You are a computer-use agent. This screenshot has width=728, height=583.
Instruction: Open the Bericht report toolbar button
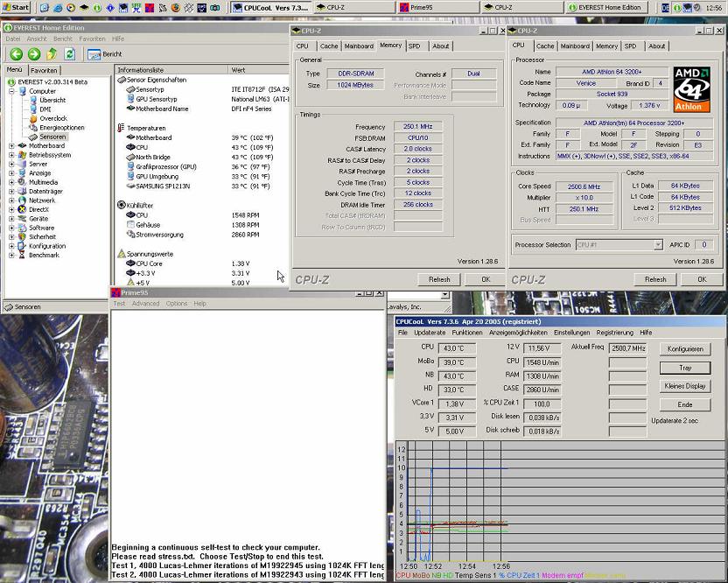click(x=105, y=54)
